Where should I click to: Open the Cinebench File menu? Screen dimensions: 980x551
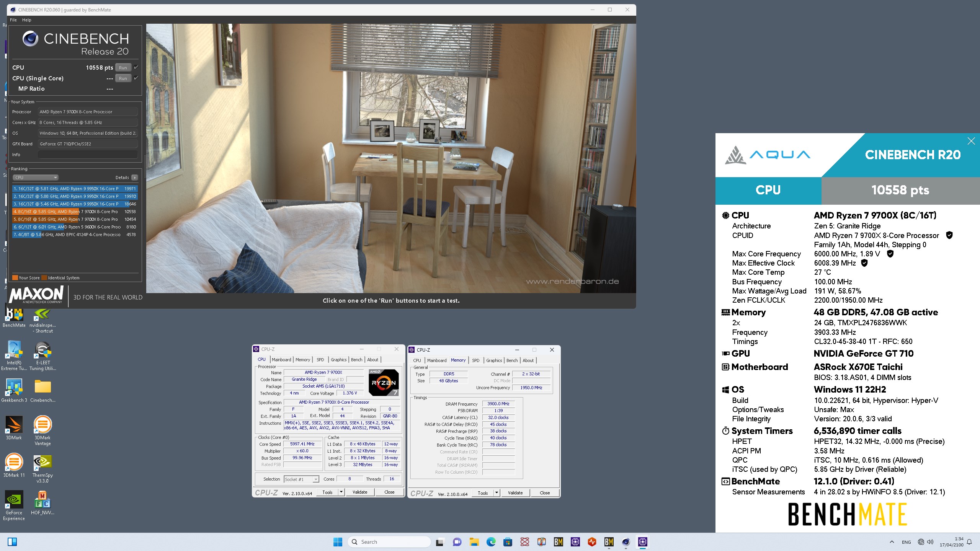coord(13,20)
